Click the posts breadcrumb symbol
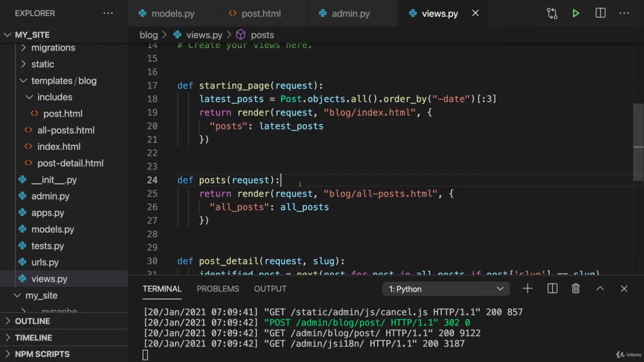The height and width of the screenshot is (362, 644). 262,35
